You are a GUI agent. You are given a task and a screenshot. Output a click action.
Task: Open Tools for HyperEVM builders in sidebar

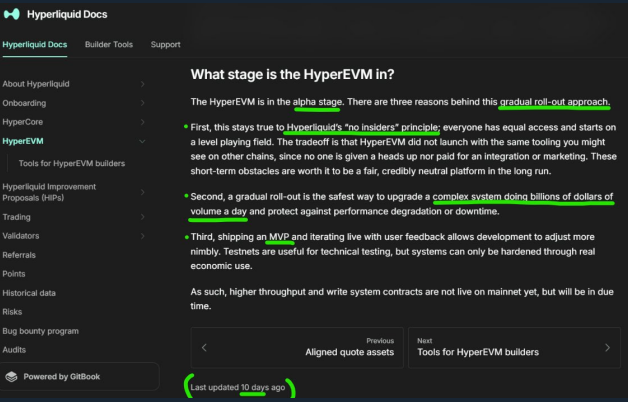[72, 163]
